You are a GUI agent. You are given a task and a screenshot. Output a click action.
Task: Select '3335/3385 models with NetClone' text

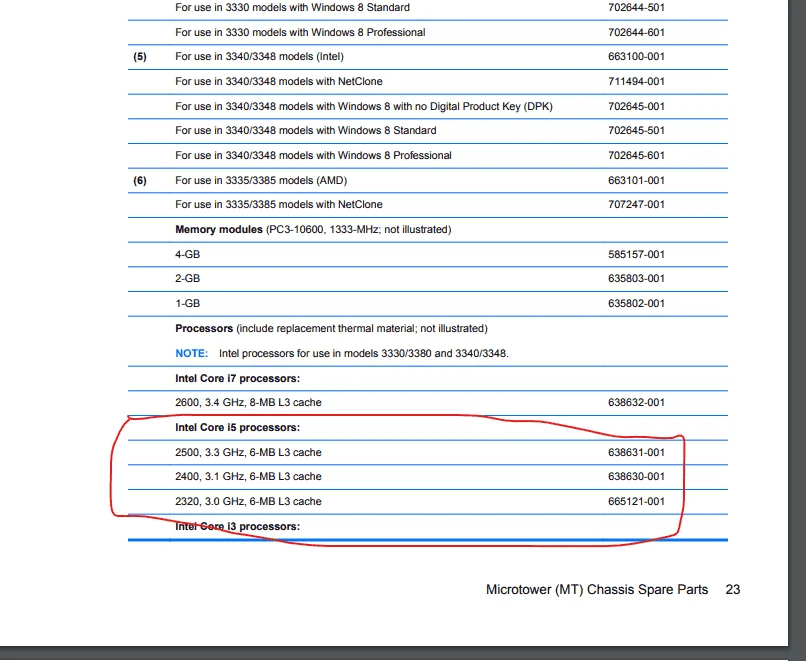(279, 205)
